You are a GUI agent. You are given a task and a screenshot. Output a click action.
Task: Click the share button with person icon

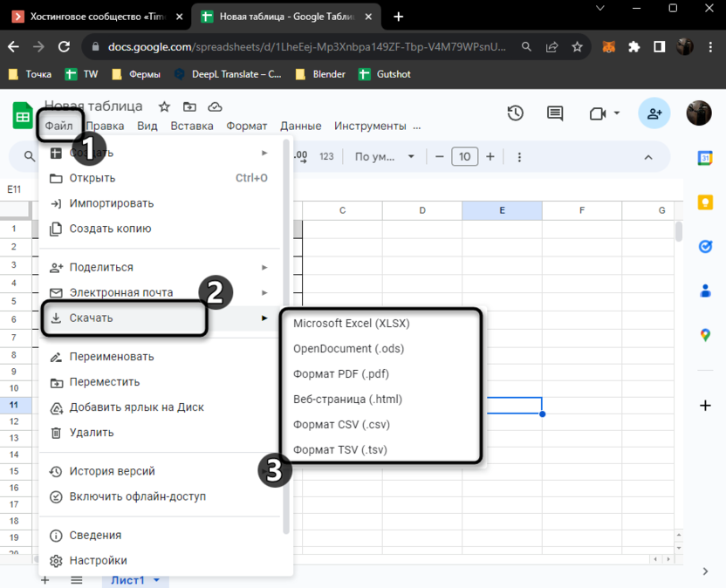(653, 113)
